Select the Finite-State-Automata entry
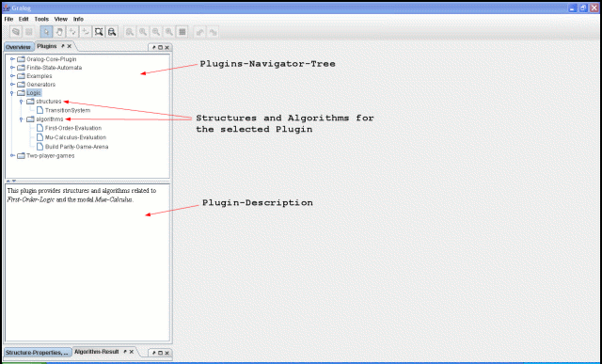Viewport: 602px width, 364px height. coord(54,68)
